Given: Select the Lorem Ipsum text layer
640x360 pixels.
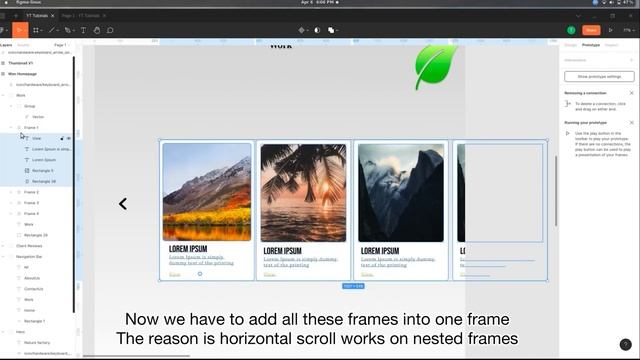Looking at the screenshot, I should coord(44,160).
